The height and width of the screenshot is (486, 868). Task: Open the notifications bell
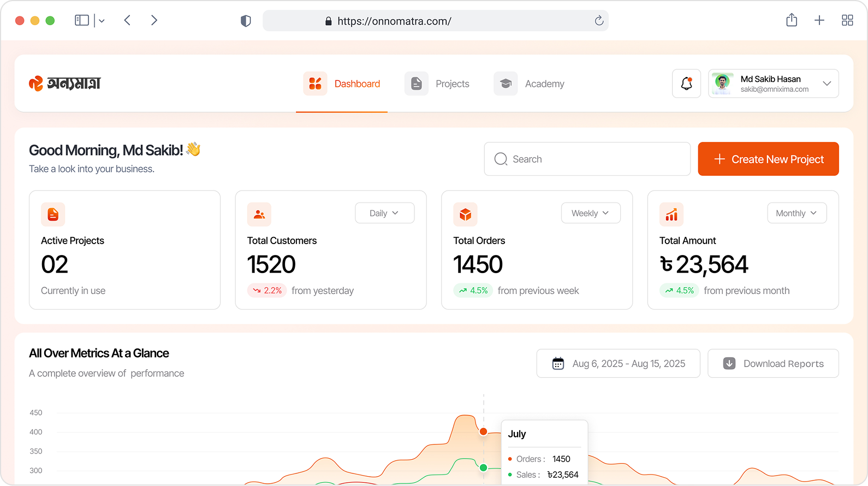[x=686, y=84]
